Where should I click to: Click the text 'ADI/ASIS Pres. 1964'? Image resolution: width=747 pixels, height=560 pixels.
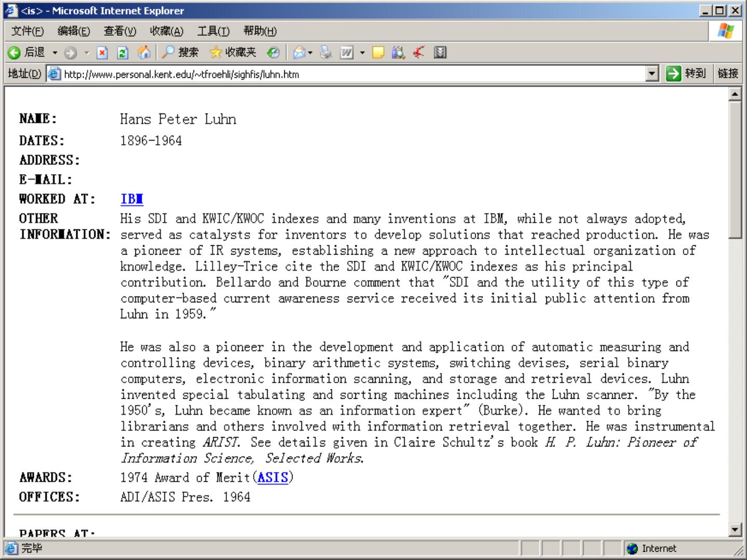pos(185,497)
